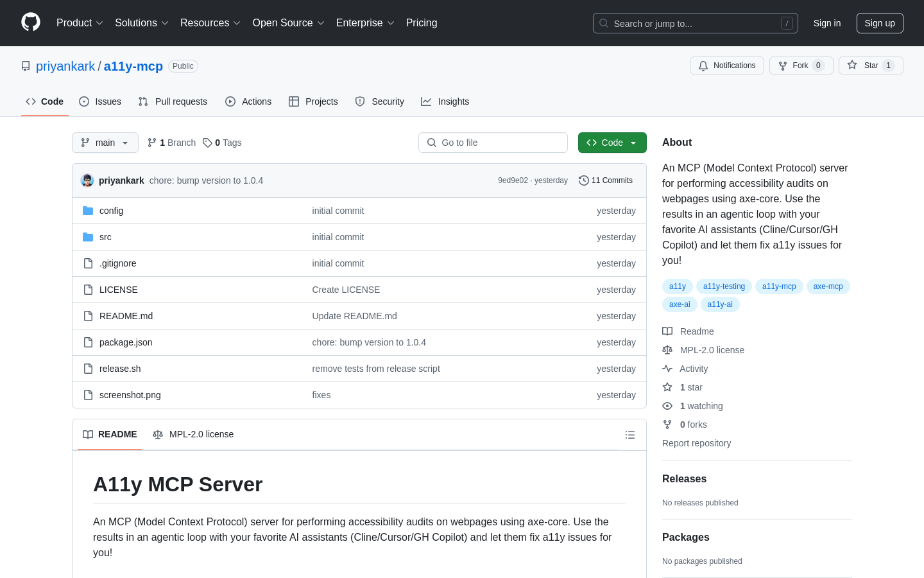Click the LICENSE file icon

[88, 290]
